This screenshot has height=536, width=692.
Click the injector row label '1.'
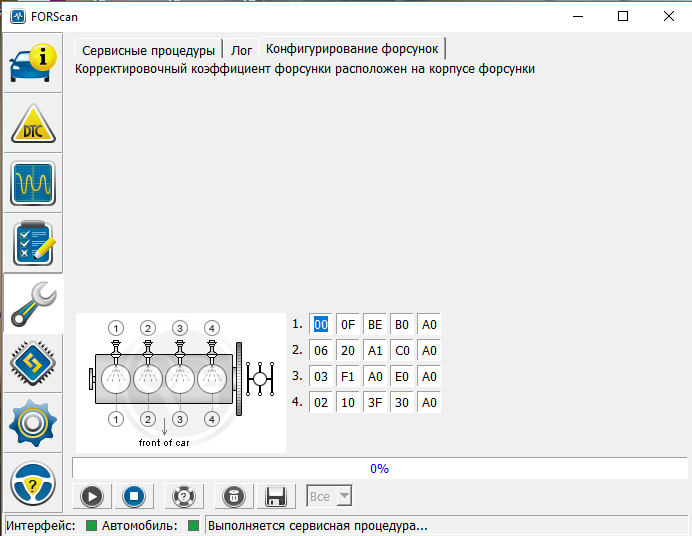297,324
